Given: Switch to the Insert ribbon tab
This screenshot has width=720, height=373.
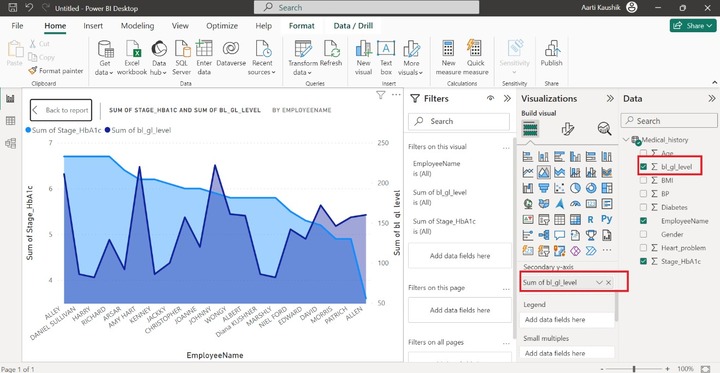Looking at the screenshot, I should [93, 26].
